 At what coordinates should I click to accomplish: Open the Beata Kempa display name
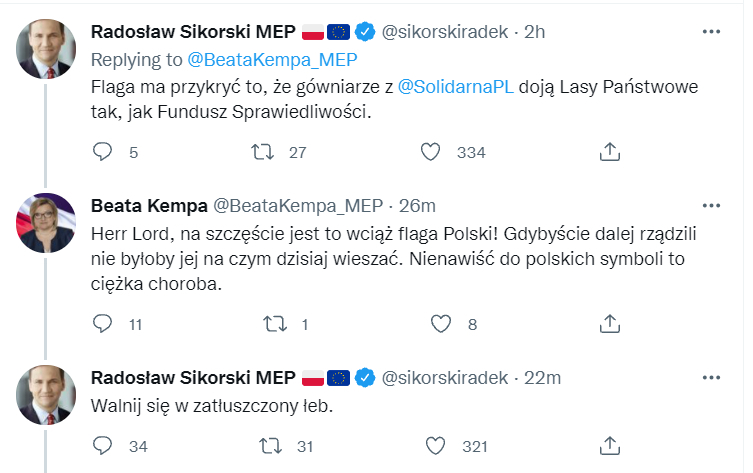point(146,206)
